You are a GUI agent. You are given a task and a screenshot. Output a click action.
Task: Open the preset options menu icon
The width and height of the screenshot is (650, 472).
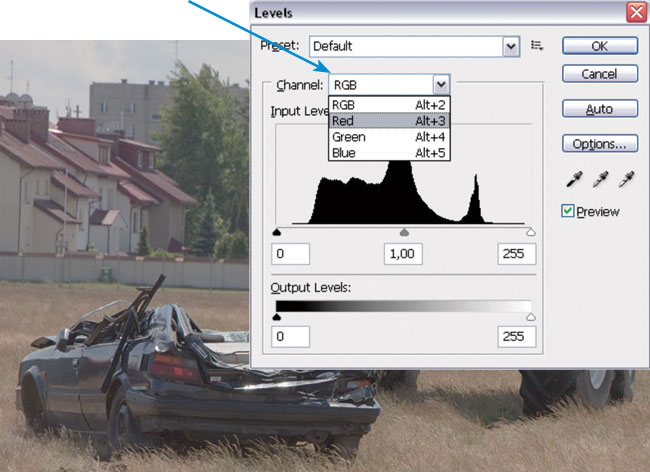[x=537, y=46]
